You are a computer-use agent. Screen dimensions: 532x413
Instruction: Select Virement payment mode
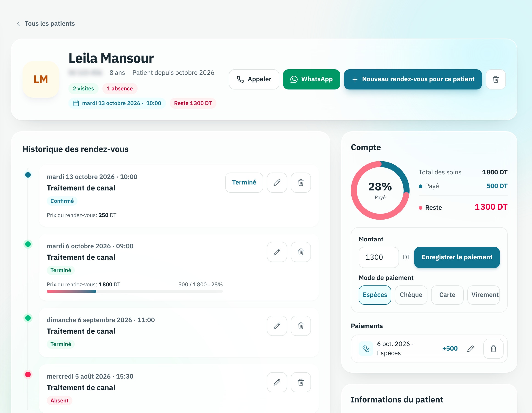[x=483, y=295]
